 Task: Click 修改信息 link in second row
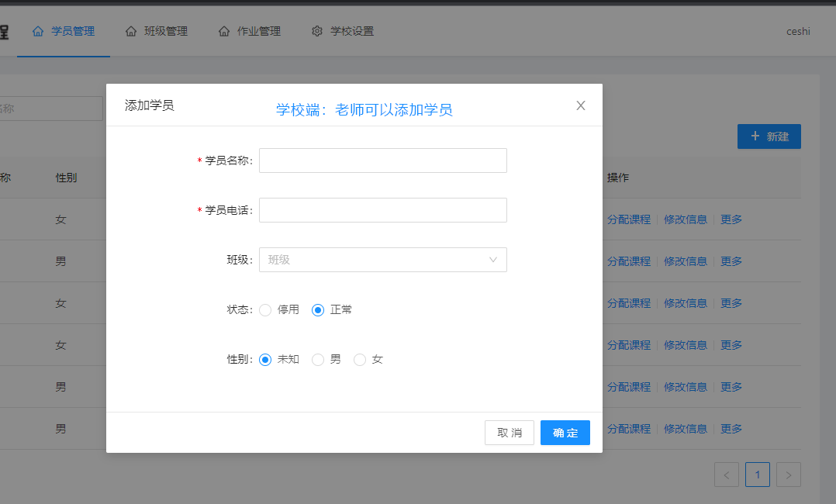click(685, 261)
